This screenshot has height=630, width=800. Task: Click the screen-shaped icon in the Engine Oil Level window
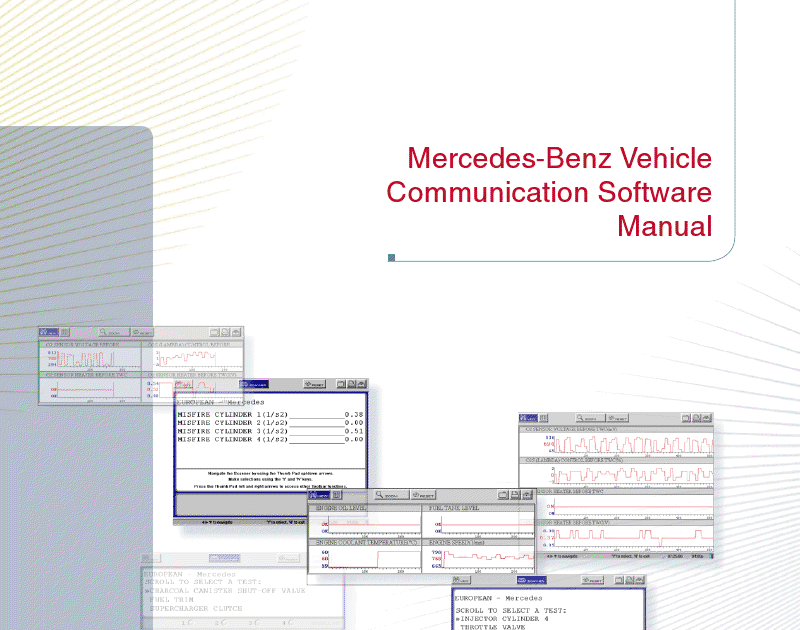click(x=503, y=495)
